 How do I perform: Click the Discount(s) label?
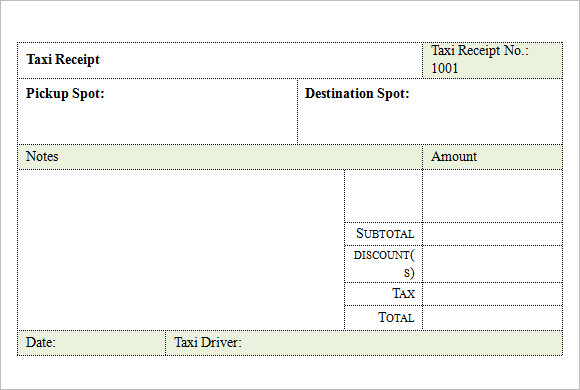[384, 264]
